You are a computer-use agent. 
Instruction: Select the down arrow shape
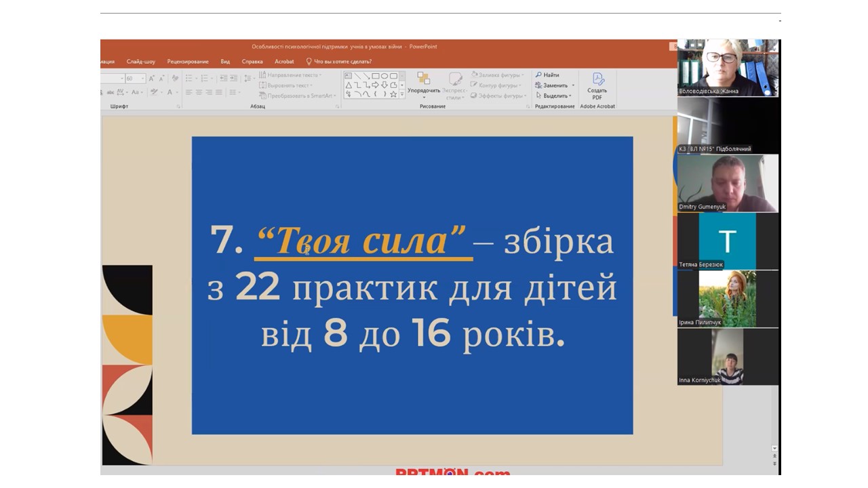(384, 85)
